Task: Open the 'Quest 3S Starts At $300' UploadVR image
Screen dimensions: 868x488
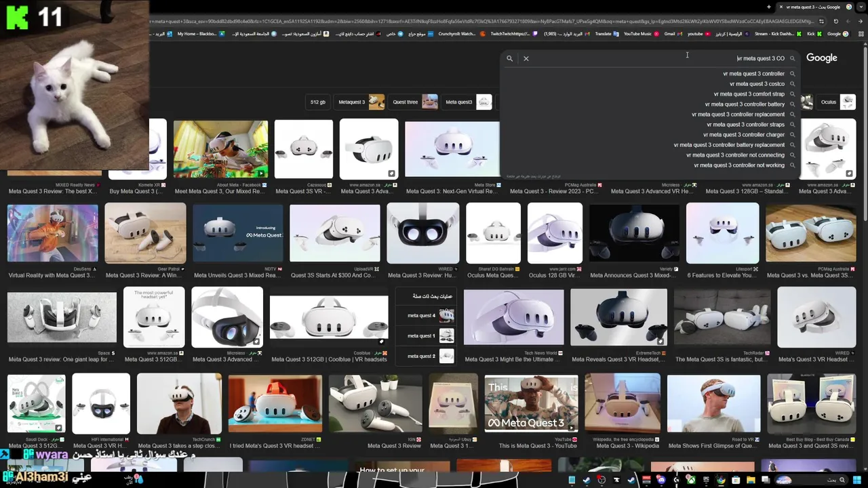Action: (x=335, y=233)
